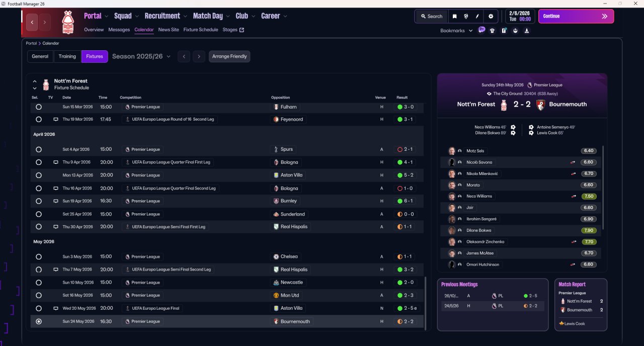This screenshot has width=644, height=346.
Task: Click the 26/10 previous meeting row
Action: tap(493, 296)
